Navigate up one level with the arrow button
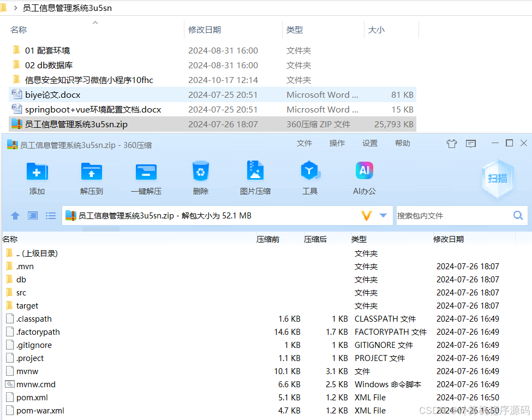532x420 pixels. click(15, 215)
